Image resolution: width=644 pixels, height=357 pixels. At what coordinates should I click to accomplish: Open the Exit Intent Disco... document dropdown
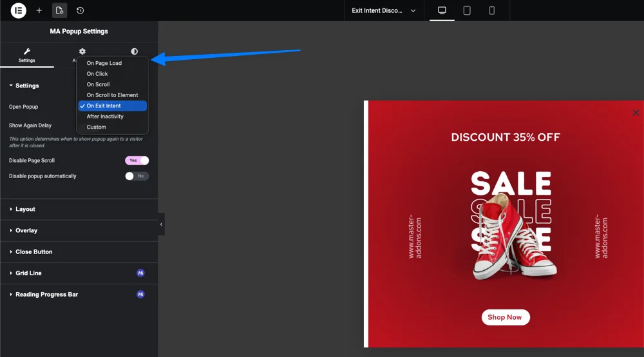click(x=384, y=11)
